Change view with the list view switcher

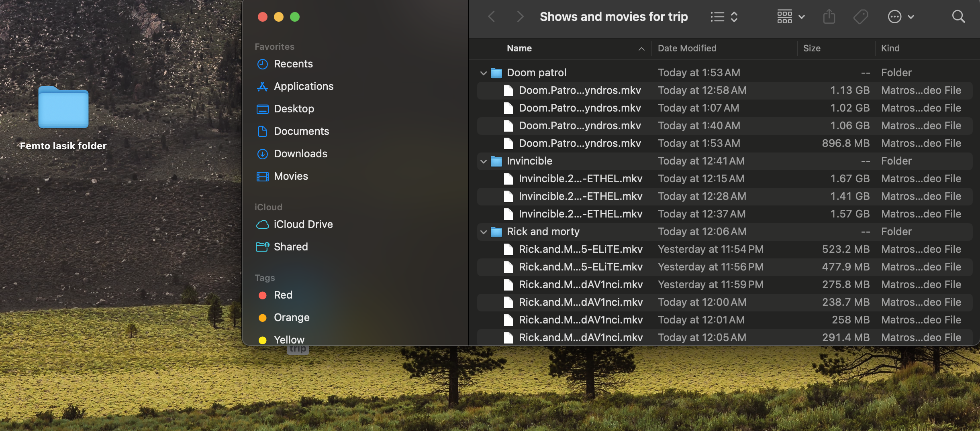click(x=724, y=17)
